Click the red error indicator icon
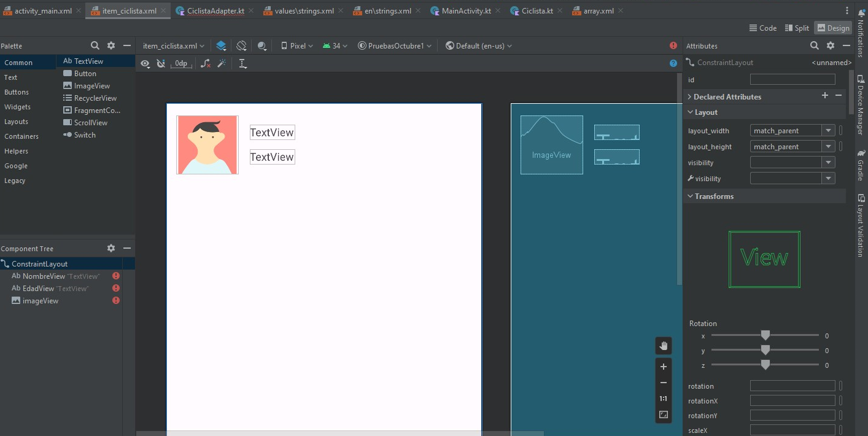This screenshot has height=436, width=868. click(673, 46)
